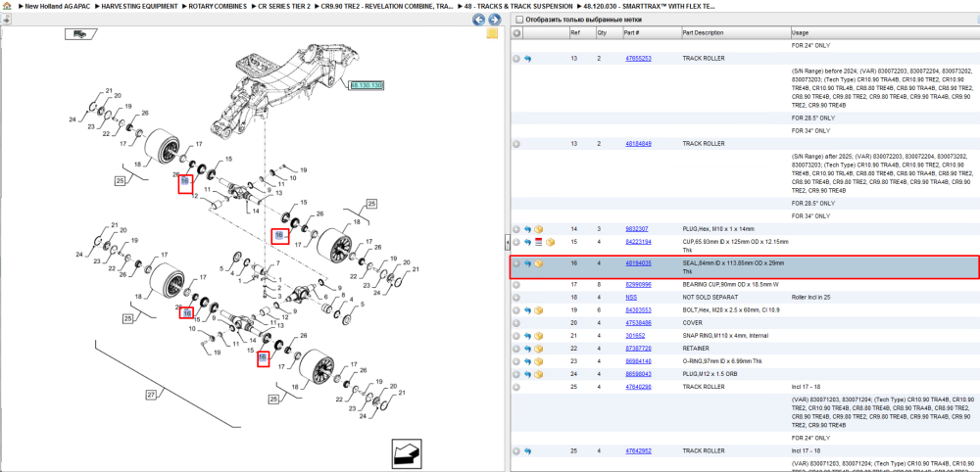Click the Usage column header

pos(884,33)
